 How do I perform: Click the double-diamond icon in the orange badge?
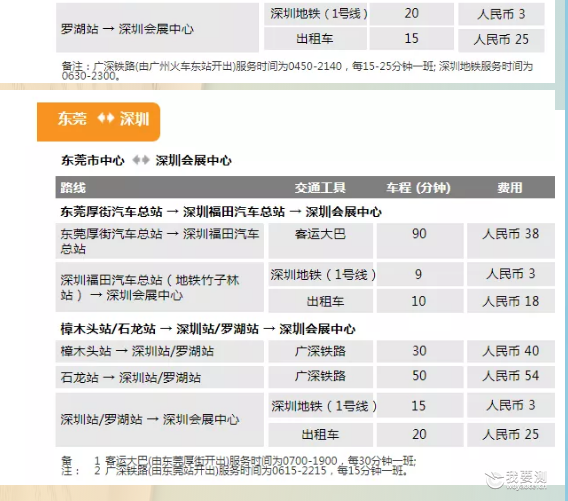pos(106,118)
